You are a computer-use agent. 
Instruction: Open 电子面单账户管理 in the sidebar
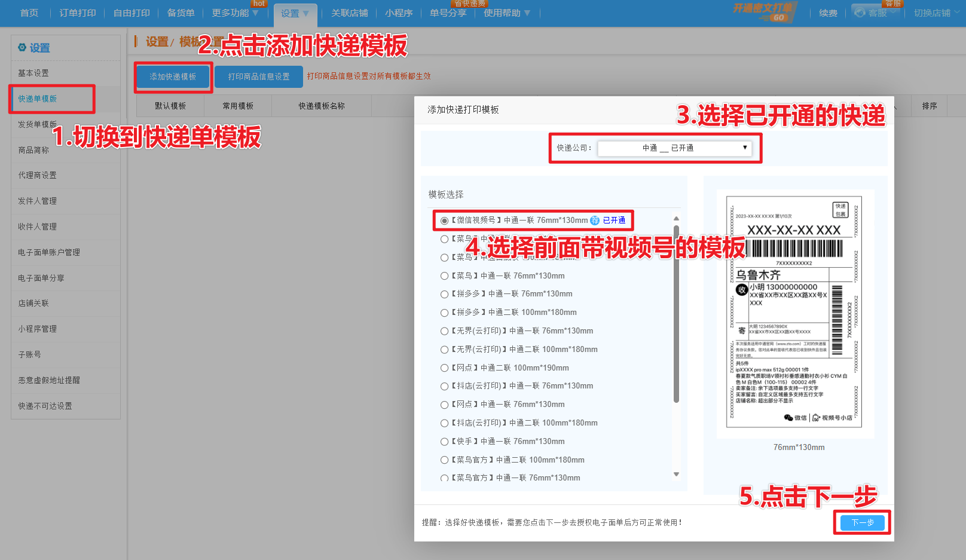65,252
